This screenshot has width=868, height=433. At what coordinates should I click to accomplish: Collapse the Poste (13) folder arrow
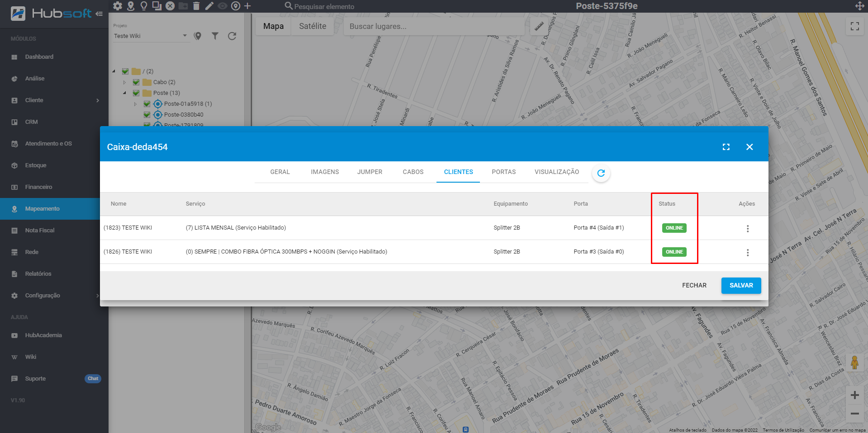tap(125, 93)
